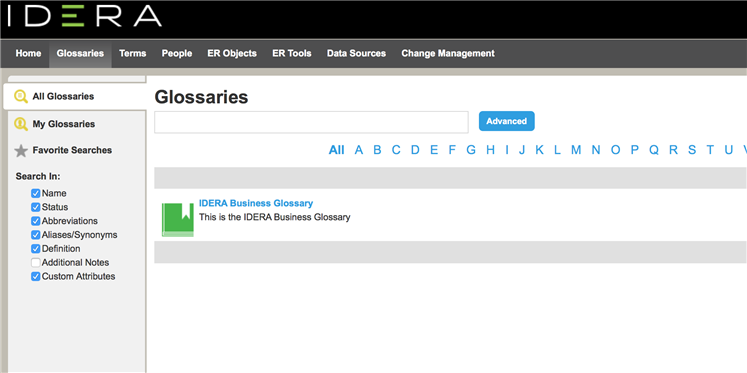Open the Terms menu
Viewport: 747px width, 373px height.
132,53
